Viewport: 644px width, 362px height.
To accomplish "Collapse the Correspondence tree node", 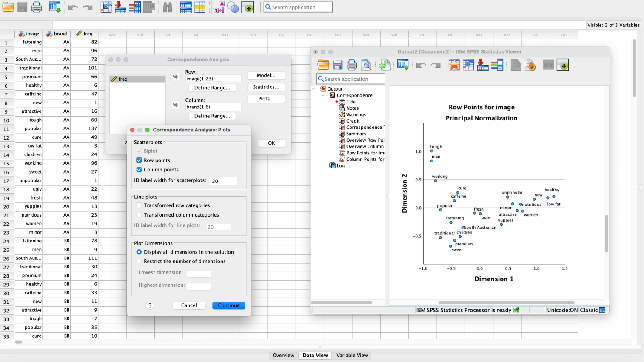I will coord(323,95).
